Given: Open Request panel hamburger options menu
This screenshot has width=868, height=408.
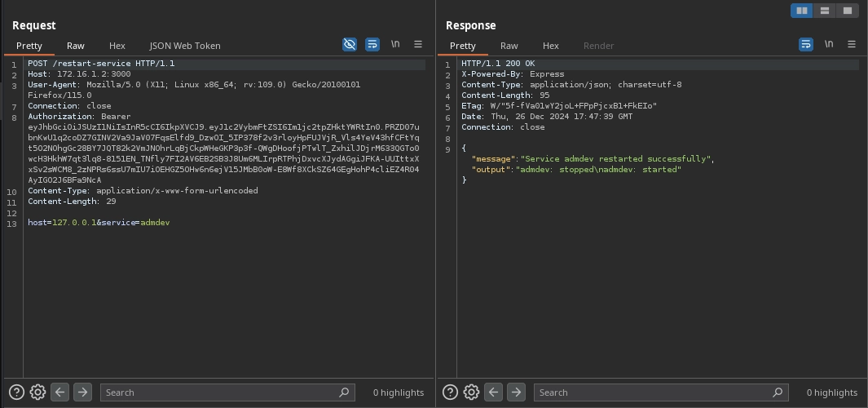Looking at the screenshot, I should click(418, 44).
